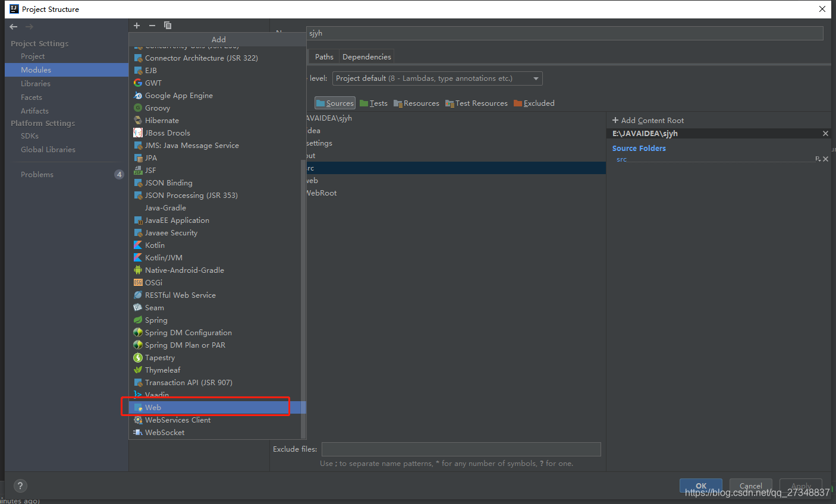The width and height of the screenshot is (836, 504).
Task: Click Add Content Root link
Action: pos(648,120)
